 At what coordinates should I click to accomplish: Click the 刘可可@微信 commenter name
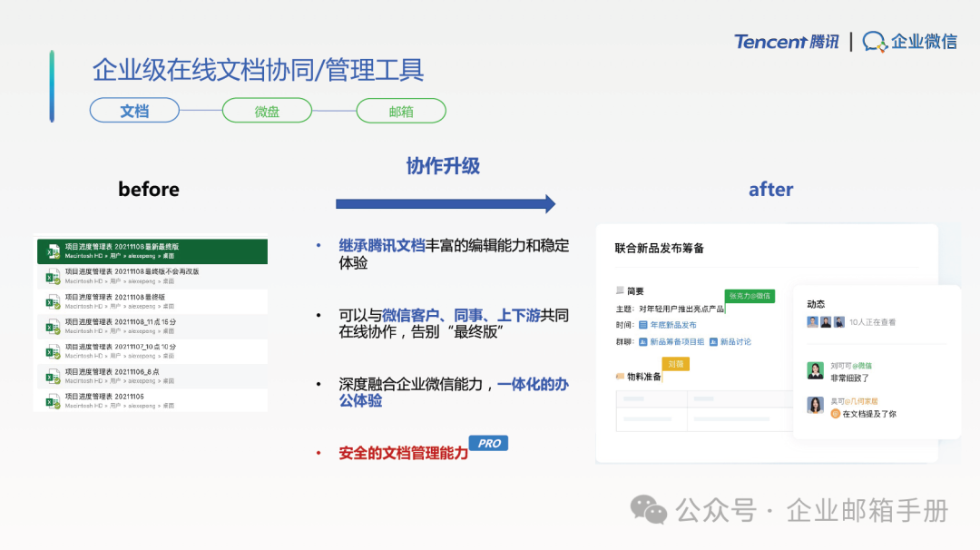[x=850, y=366]
